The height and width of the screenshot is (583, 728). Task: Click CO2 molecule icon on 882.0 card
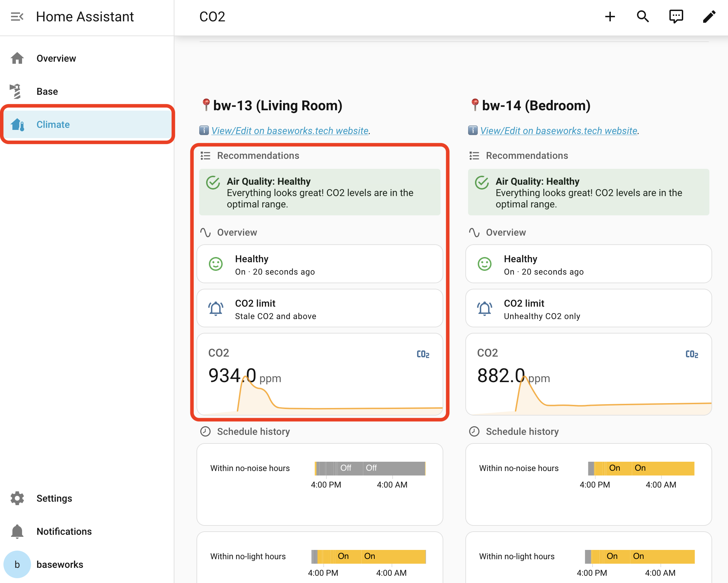tap(692, 354)
